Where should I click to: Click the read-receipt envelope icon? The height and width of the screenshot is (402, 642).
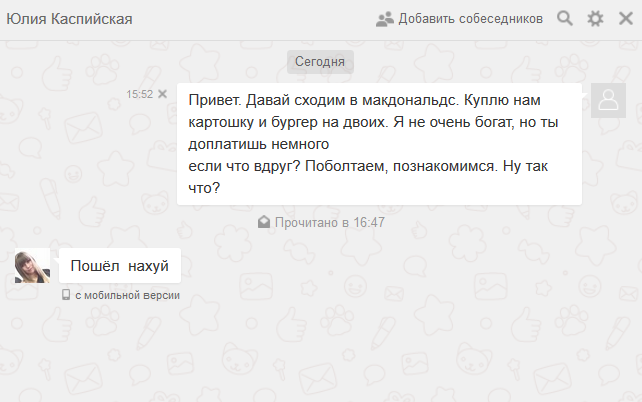pyautogui.click(x=264, y=221)
